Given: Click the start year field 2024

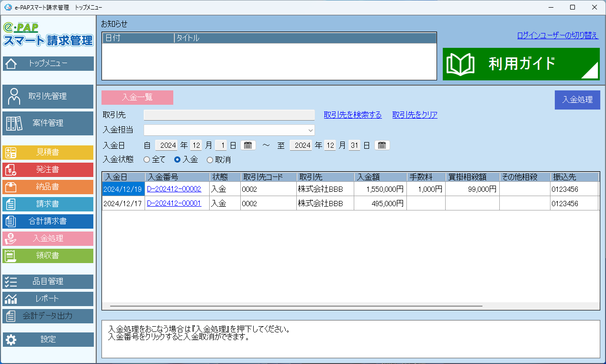Looking at the screenshot, I should tap(167, 145).
